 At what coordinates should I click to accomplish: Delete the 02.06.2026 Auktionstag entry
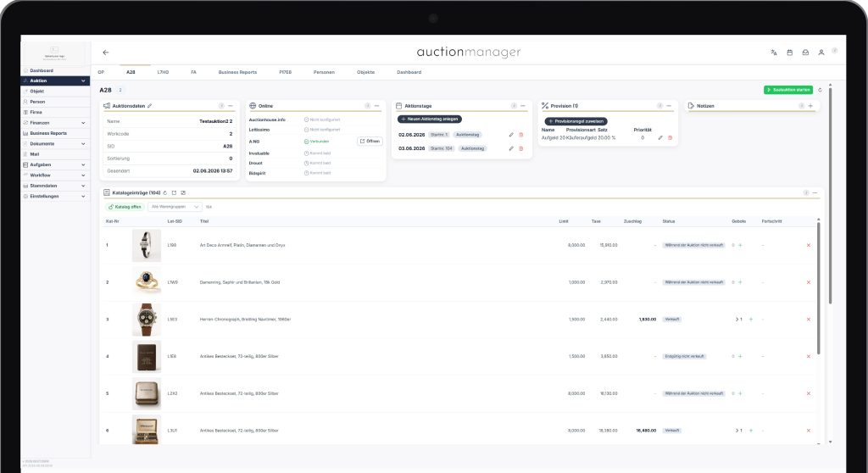pos(521,135)
